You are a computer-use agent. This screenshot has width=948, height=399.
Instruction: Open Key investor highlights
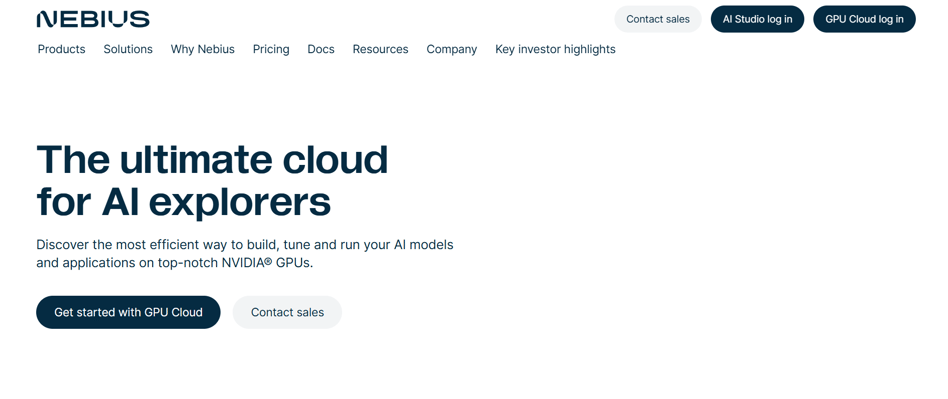pos(555,50)
